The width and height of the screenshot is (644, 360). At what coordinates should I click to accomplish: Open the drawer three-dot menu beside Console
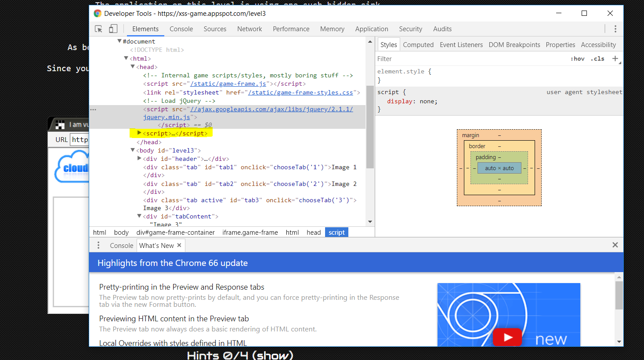point(98,245)
